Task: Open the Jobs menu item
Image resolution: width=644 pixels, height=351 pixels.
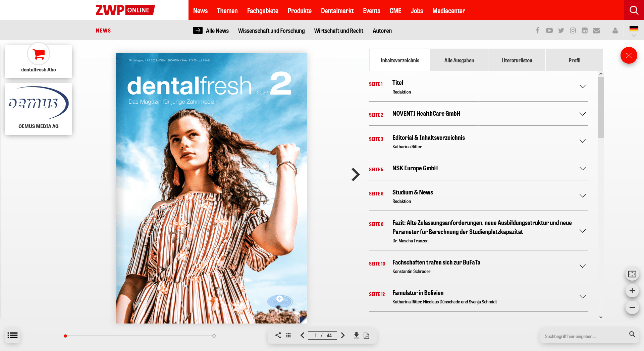Action: pos(417,11)
